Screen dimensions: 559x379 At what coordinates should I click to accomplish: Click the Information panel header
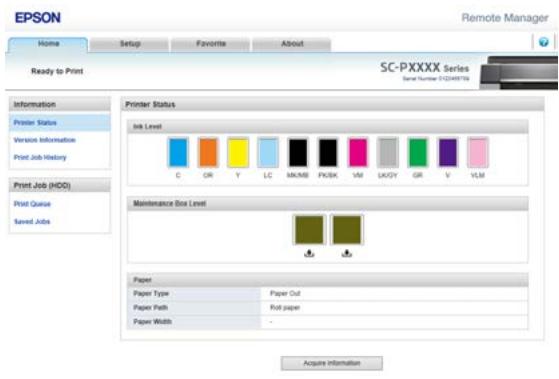(x=60, y=104)
